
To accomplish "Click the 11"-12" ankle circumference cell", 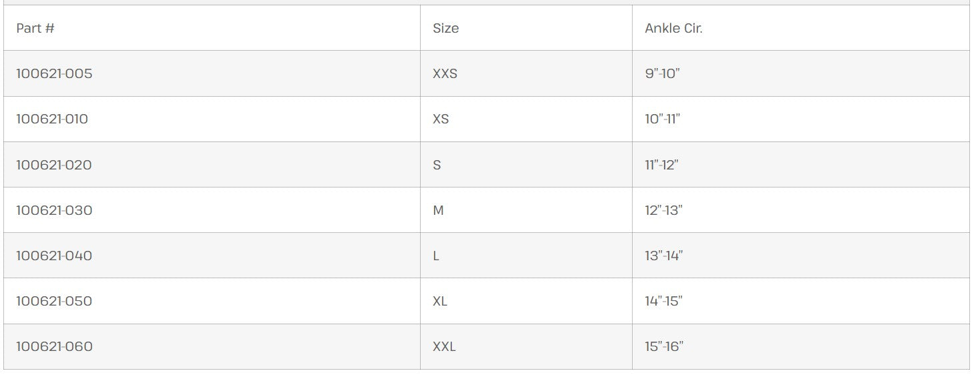I will tap(661, 165).
